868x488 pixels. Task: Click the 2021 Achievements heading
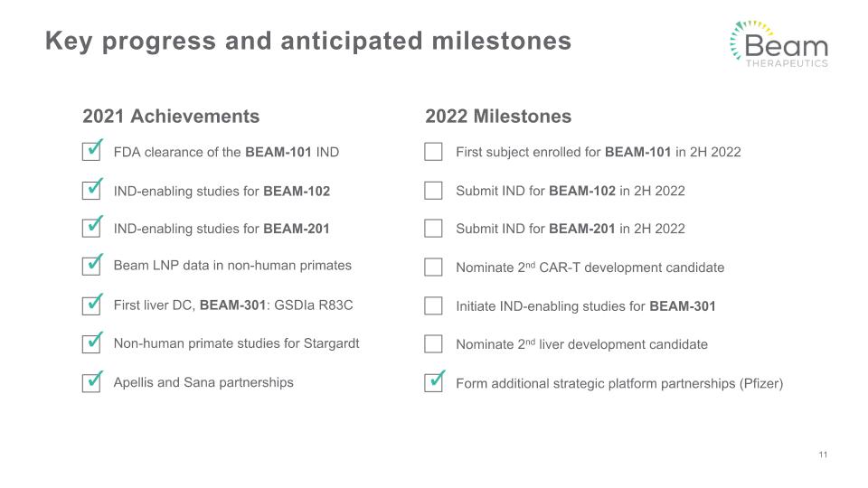[x=171, y=117]
